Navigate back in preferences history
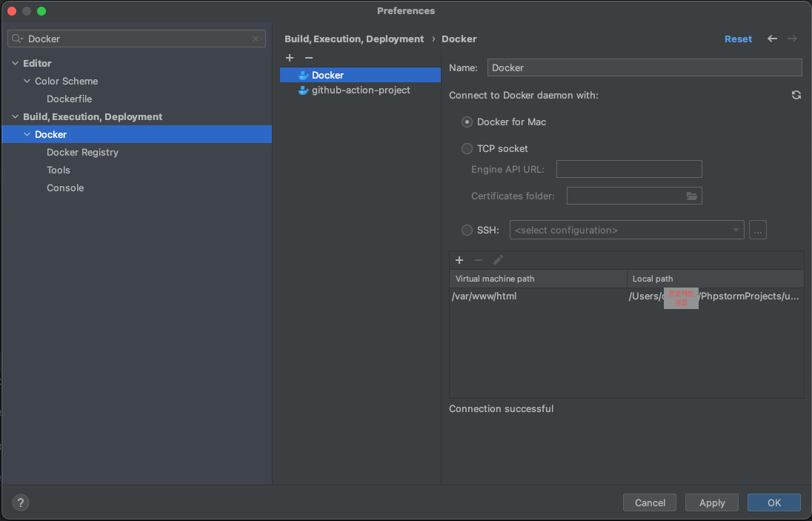The width and height of the screenshot is (812, 521). point(772,39)
